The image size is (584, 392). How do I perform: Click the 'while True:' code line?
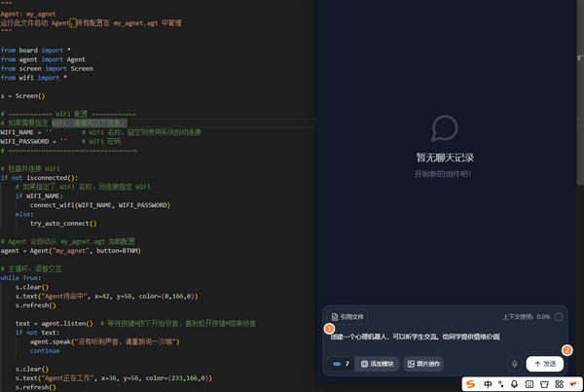click(20, 278)
